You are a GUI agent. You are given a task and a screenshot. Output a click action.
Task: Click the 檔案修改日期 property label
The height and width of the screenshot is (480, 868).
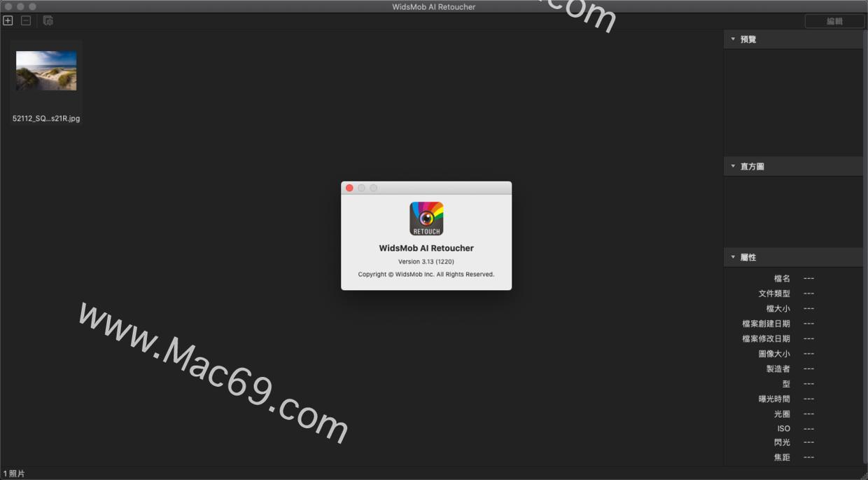pyautogui.click(x=766, y=338)
